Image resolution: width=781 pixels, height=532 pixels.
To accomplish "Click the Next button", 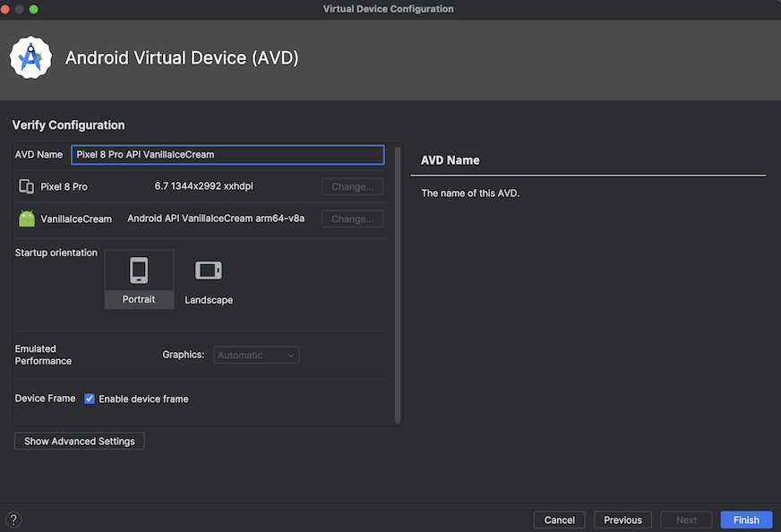I will (x=686, y=519).
